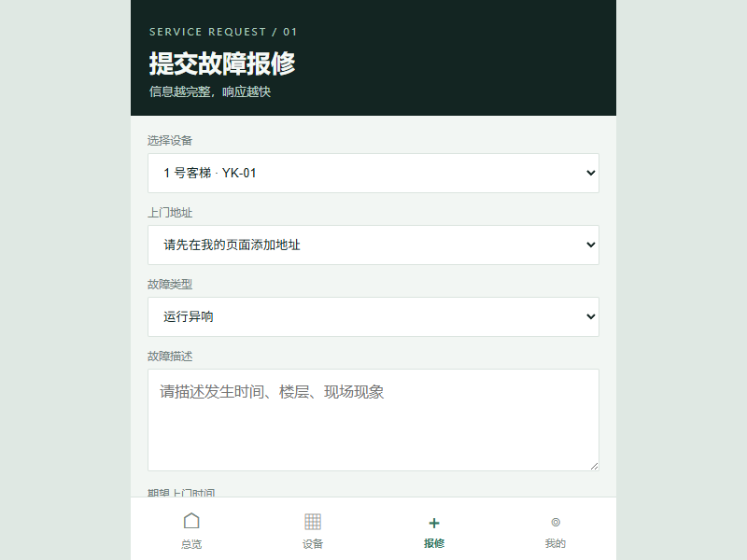Switch to the 设备 tab label
This screenshot has width=747, height=560.
coord(313,544)
